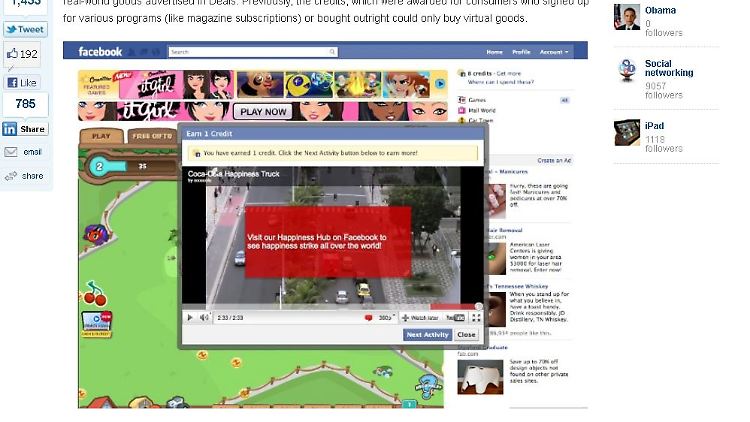This screenshot has height=422, width=750.
Task: Switch to the Free Gifts tab
Action: click(x=152, y=136)
